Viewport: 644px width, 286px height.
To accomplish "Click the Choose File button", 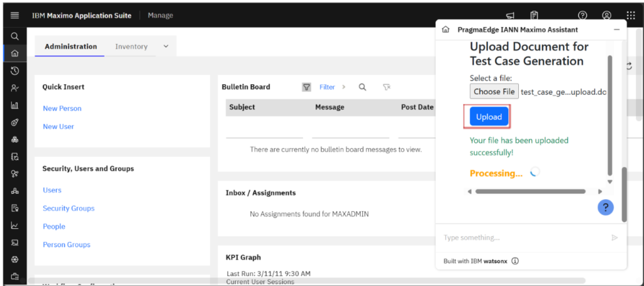I will (494, 92).
